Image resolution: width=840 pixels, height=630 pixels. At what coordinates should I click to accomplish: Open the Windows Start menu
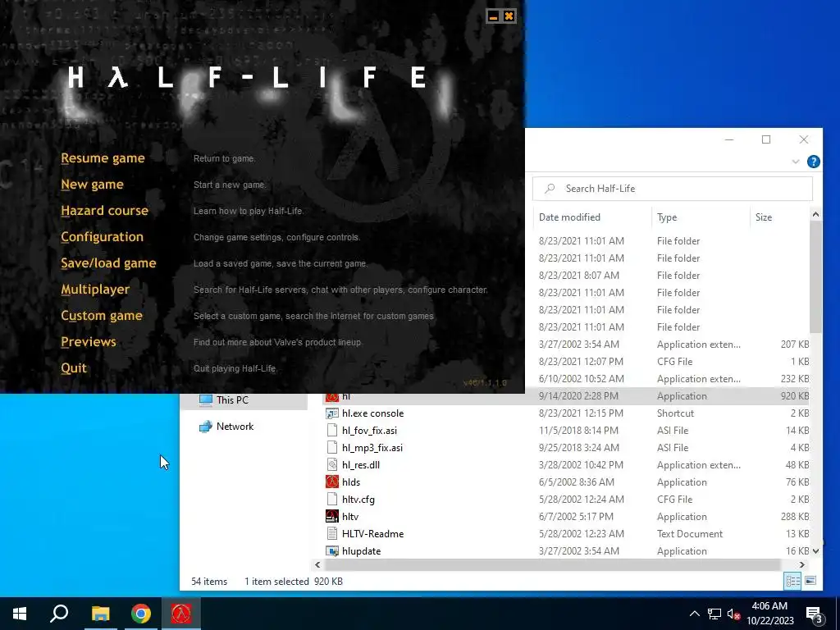(20, 614)
